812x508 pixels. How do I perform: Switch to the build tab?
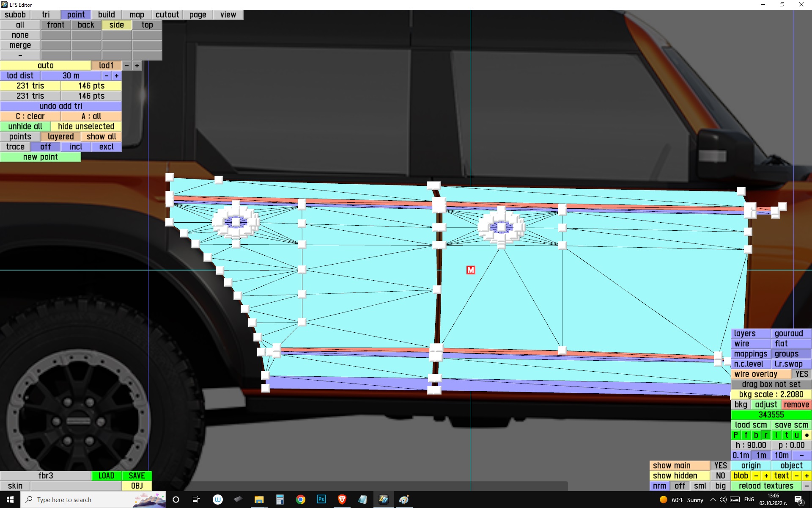107,15
